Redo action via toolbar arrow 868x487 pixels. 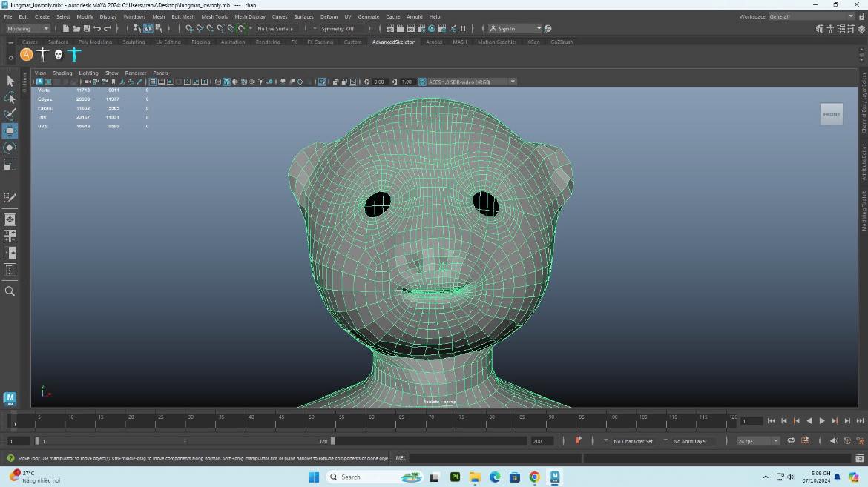pyautogui.click(x=108, y=28)
